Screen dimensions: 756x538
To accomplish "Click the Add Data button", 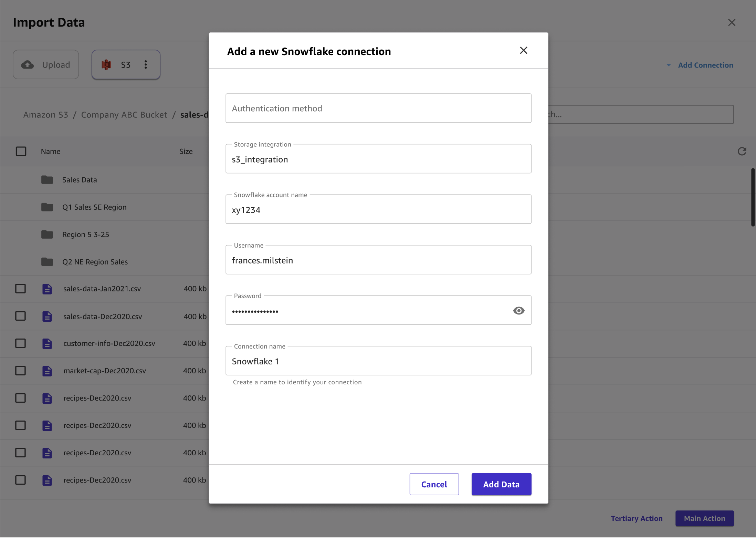I will pyautogui.click(x=501, y=484).
